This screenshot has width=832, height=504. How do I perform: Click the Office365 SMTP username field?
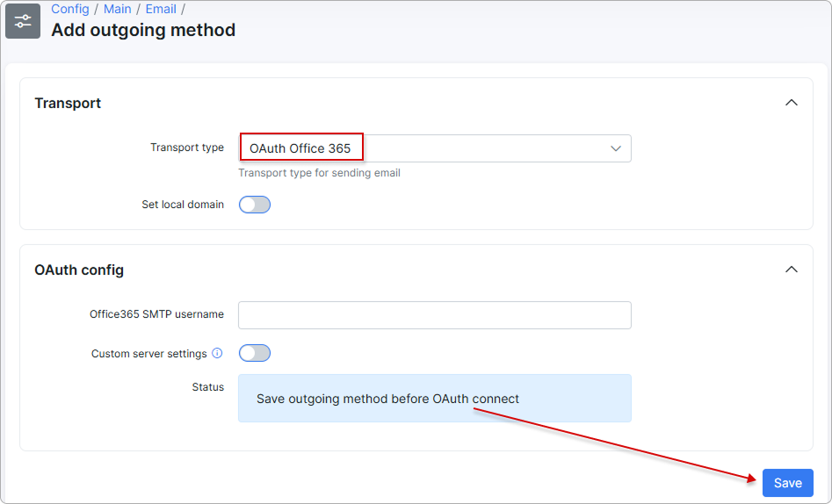[x=435, y=315]
